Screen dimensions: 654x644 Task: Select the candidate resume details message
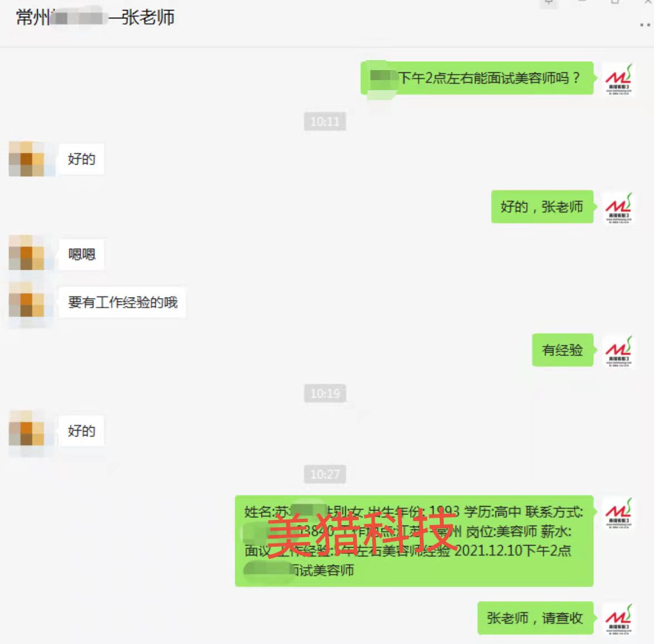[x=414, y=541]
